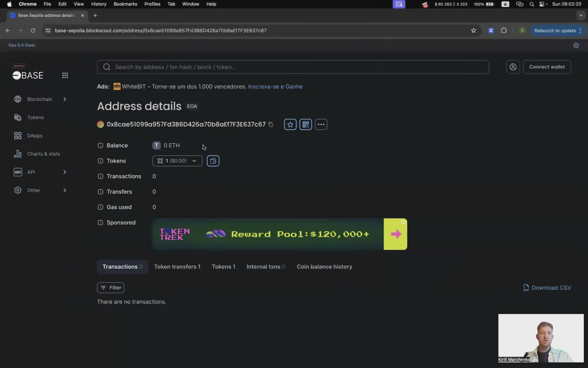
Task: View site information icon in address bar
Action: 47,31
